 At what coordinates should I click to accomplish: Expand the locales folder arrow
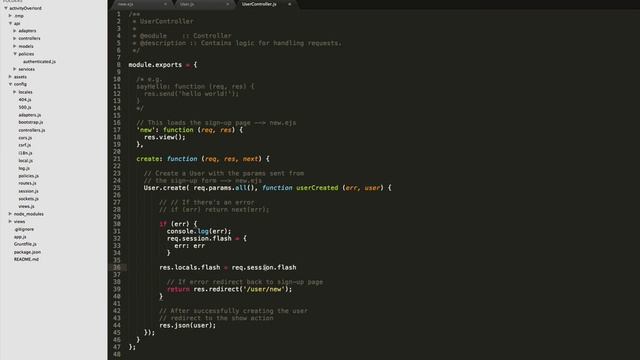point(15,92)
